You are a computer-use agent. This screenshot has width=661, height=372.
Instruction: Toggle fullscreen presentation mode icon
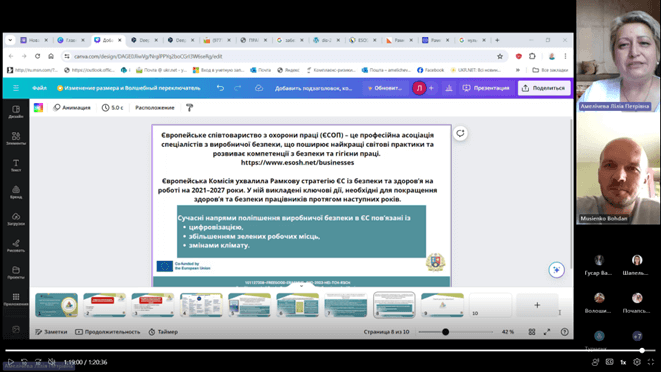click(547, 332)
